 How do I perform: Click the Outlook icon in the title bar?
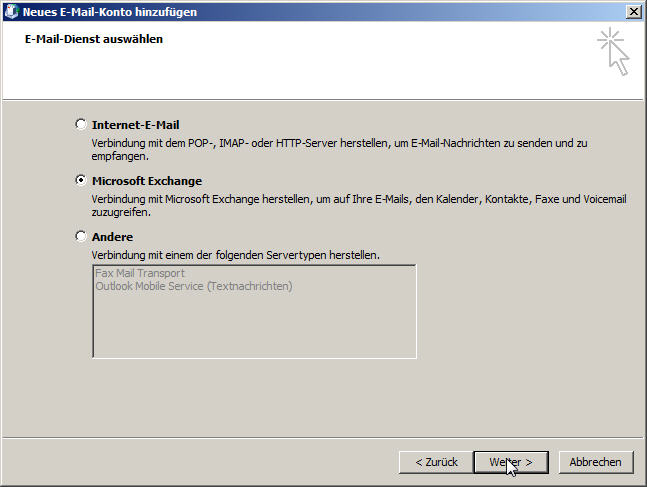[x=11, y=12]
